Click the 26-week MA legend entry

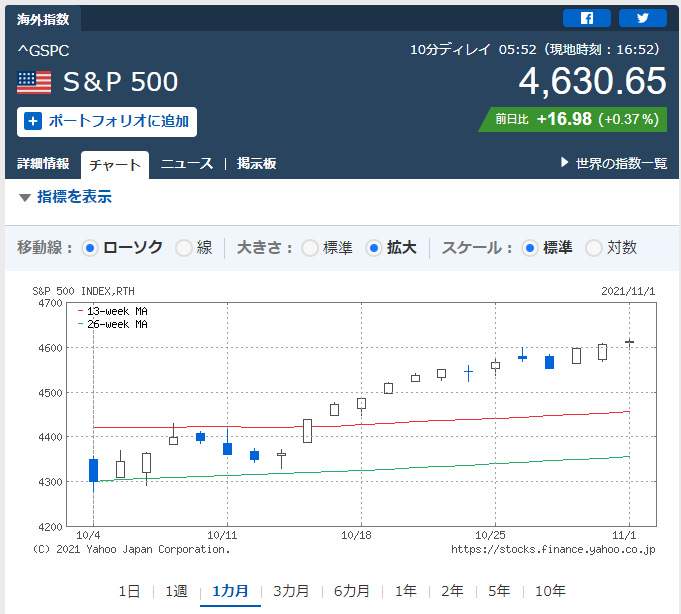113,324
